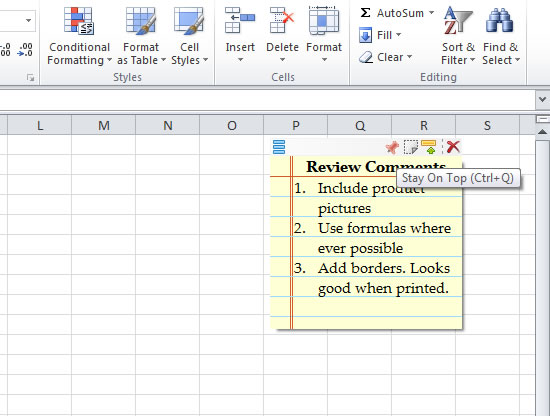The image size is (550, 416).
Task: Select column N header
Action: pyautogui.click(x=167, y=125)
